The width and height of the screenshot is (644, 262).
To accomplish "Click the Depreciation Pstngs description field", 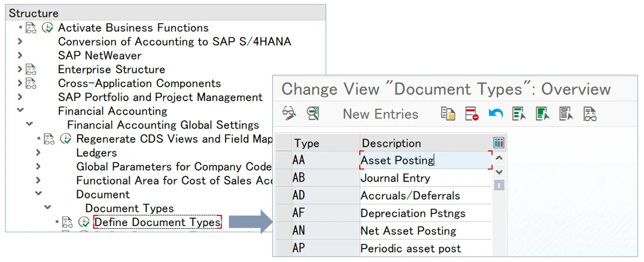I will coord(426,213).
